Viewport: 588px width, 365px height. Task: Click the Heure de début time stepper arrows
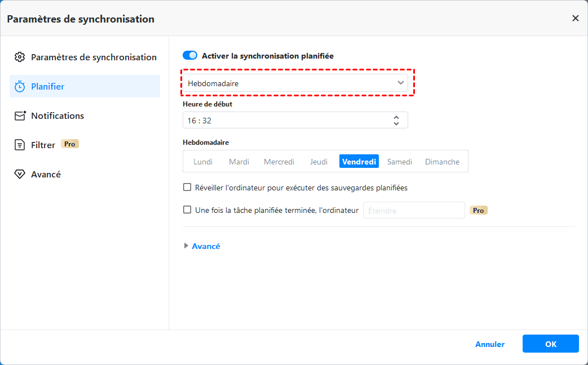[396, 121]
